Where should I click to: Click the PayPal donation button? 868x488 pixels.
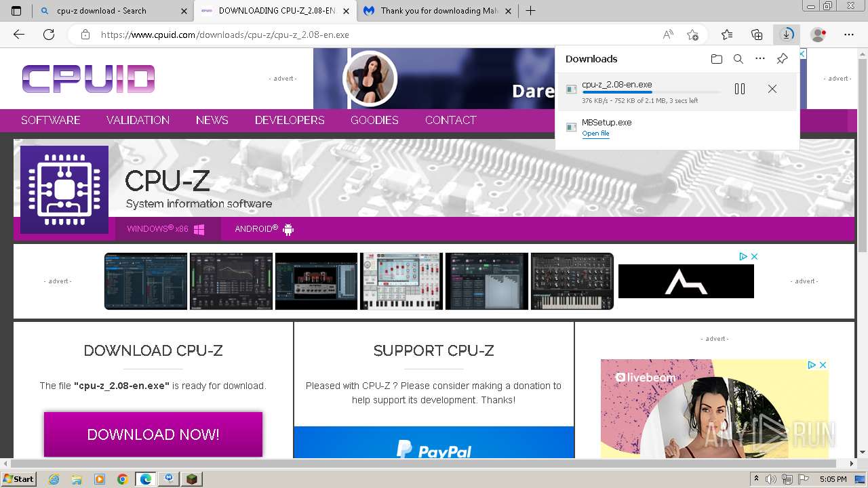(x=434, y=443)
